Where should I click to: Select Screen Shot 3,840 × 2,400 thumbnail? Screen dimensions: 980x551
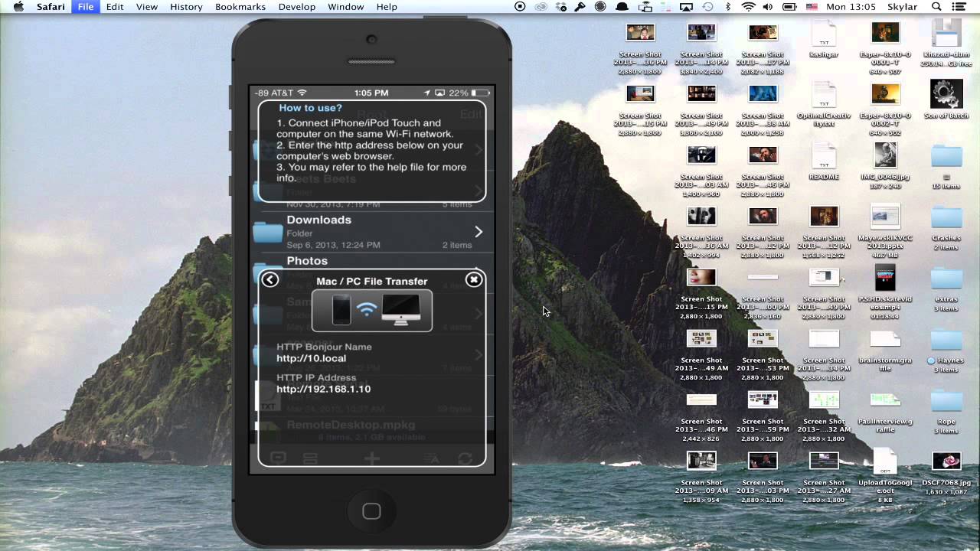tap(701, 32)
